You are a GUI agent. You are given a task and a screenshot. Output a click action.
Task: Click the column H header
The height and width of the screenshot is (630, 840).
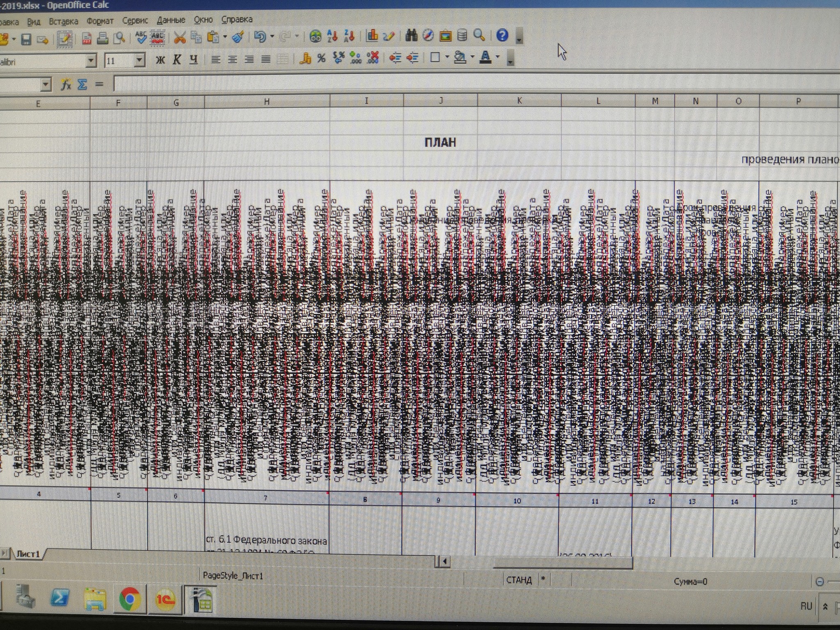point(267,101)
